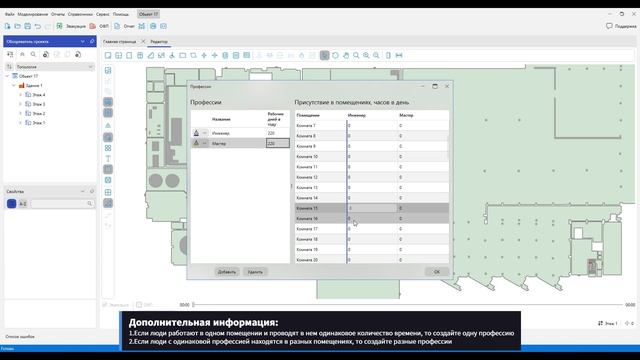Click the Добавить button in Профессии dialog
Viewport: 640px width, 360px height.
pyautogui.click(x=227, y=272)
